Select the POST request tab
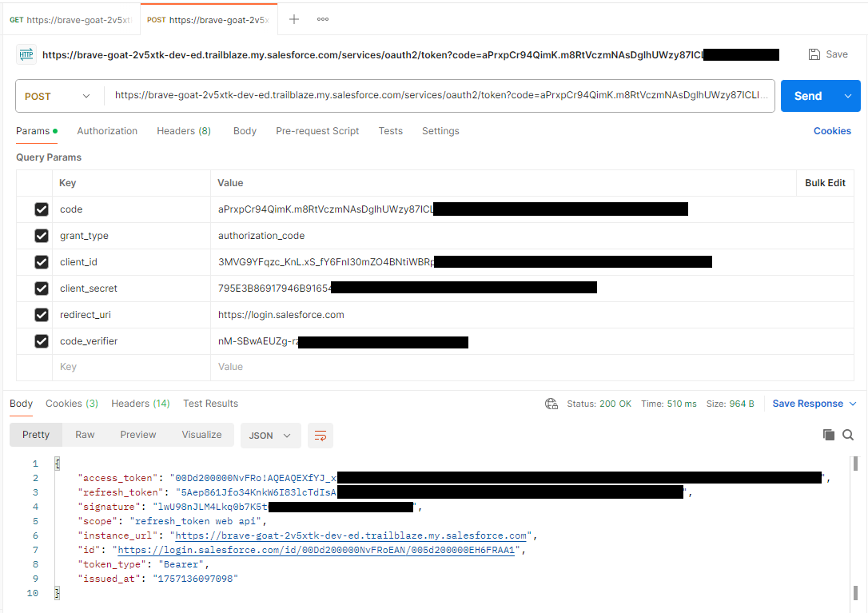 (208, 20)
